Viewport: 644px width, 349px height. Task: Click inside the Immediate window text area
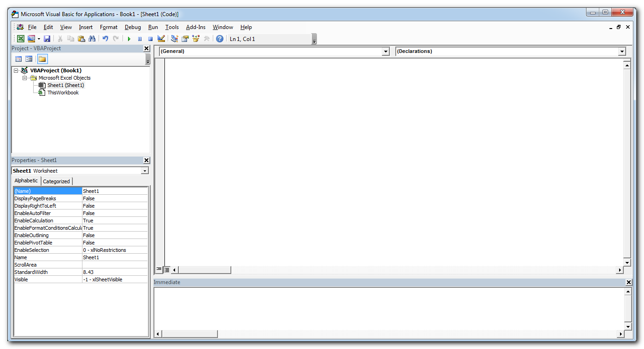[388, 308]
